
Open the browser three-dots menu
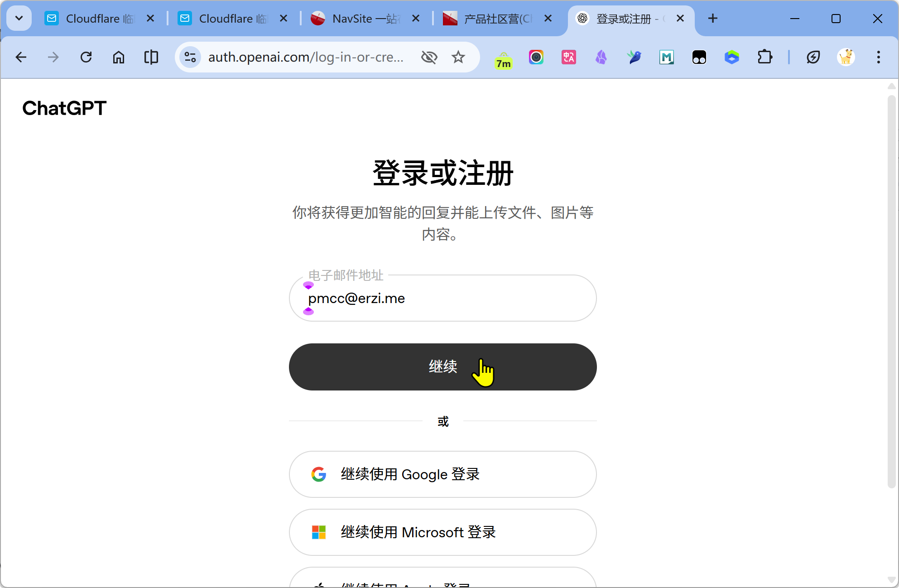pos(878,57)
